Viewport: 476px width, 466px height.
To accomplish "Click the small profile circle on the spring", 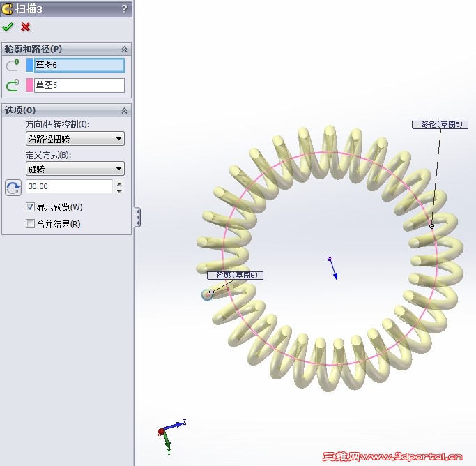I will point(207,294).
